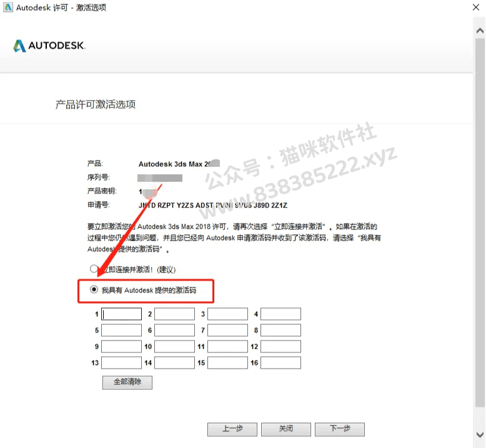Click product name Autodesk 3ds Max
This screenshot has height=448, width=486.
[179, 164]
